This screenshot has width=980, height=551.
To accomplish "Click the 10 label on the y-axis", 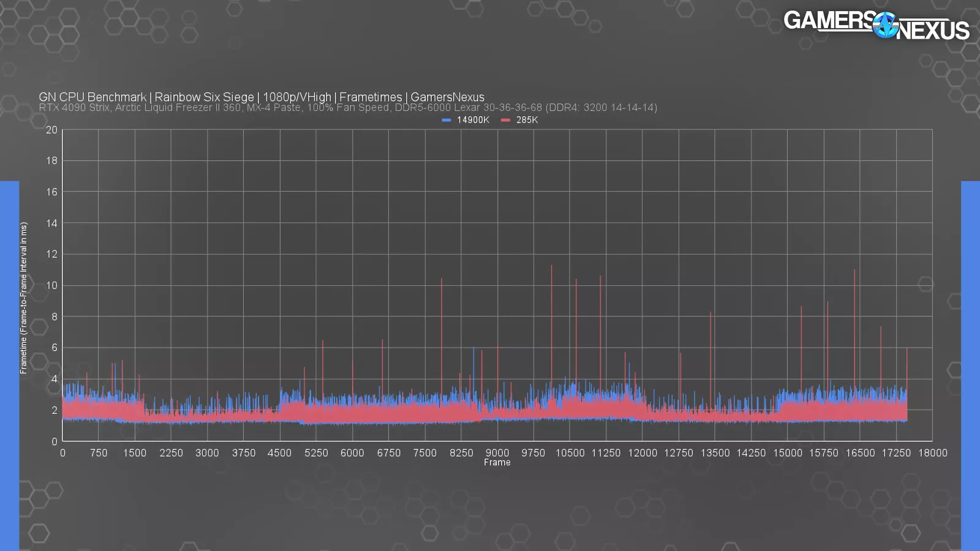I will (x=51, y=285).
